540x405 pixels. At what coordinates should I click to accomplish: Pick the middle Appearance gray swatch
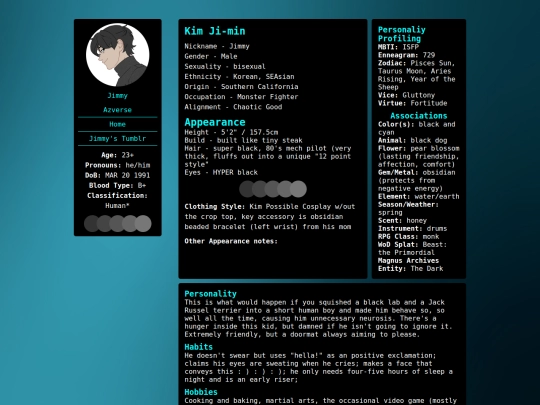pyautogui.click(x=273, y=189)
